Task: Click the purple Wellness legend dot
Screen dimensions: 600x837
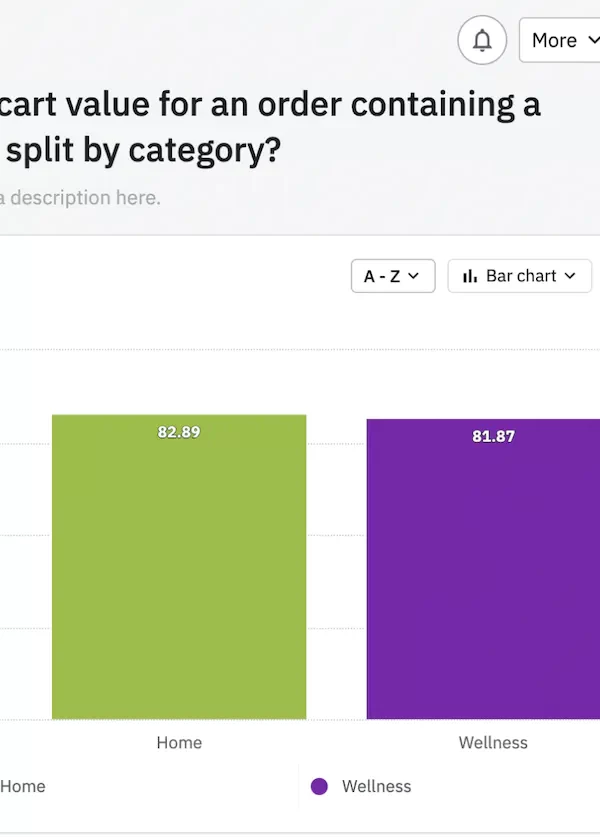Action: 319,786
